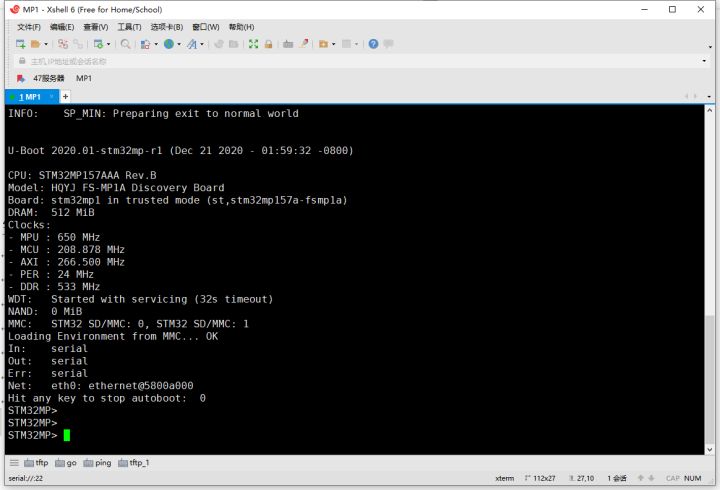This screenshot has height=490, width=720.
Task: Open the 47服务器 session shortcut
Action: click(49, 79)
